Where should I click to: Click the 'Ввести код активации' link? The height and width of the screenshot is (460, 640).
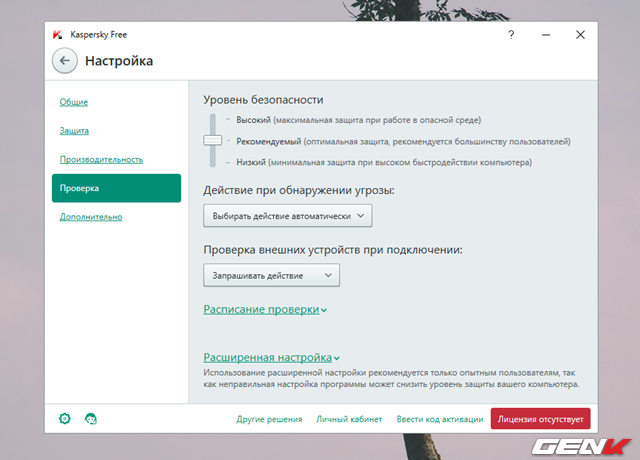click(x=436, y=420)
